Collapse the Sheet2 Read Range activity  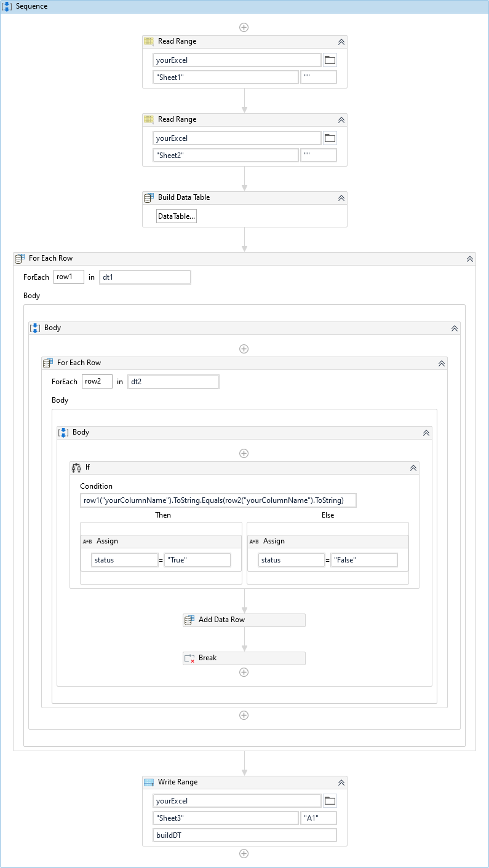coord(341,120)
